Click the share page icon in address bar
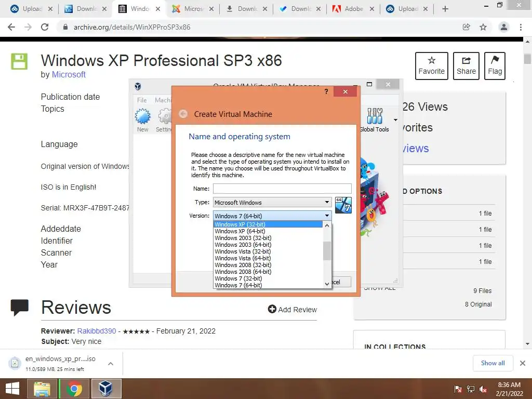Screen dimensions: 532x399 (467, 27)
